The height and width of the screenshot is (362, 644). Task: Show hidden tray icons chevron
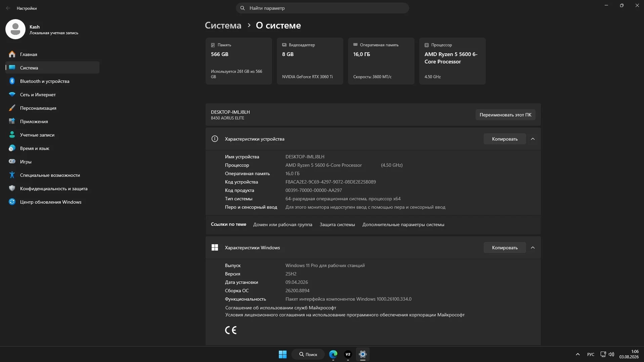pos(578,354)
